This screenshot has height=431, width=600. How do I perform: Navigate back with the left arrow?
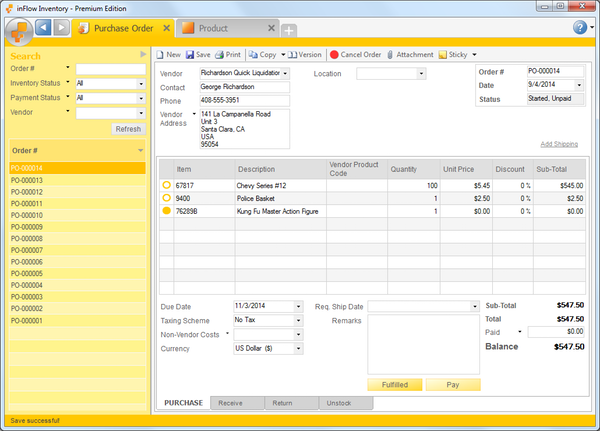click(x=42, y=27)
